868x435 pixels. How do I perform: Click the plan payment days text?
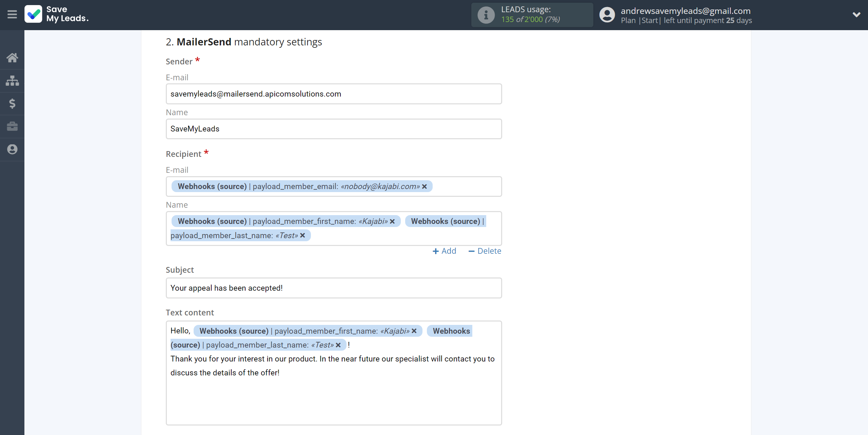point(686,20)
